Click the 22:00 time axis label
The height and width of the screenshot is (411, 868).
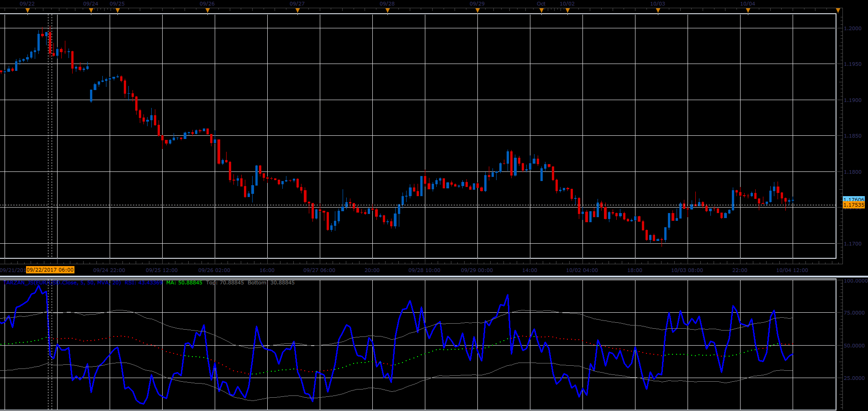point(740,270)
